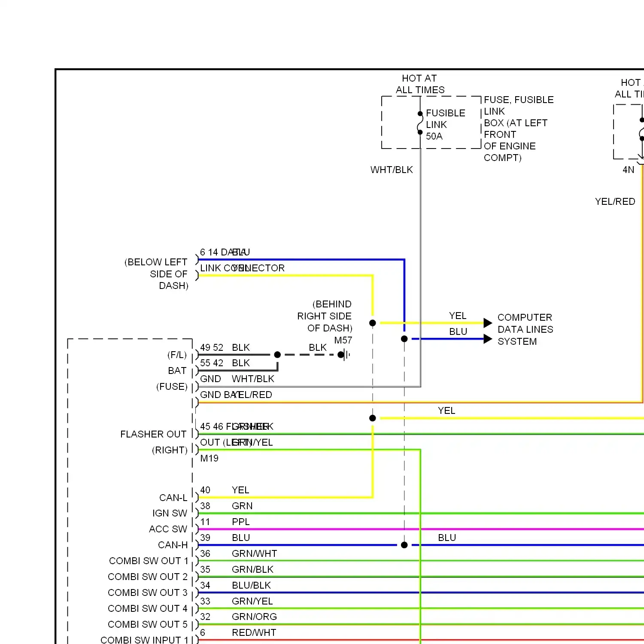This screenshot has width=644, height=644.
Task: Select the GRN/WHT wire color label
Action: (x=254, y=554)
